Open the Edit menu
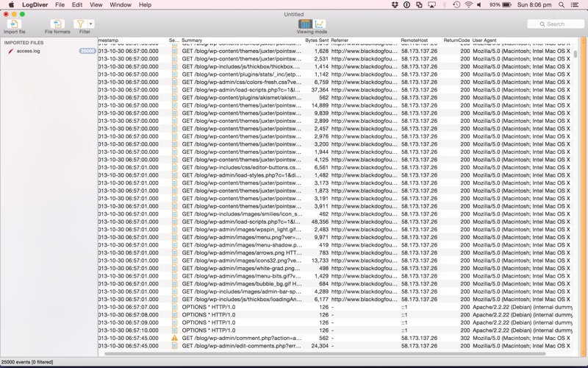Viewport: 588px width, 368px height. 77,5
